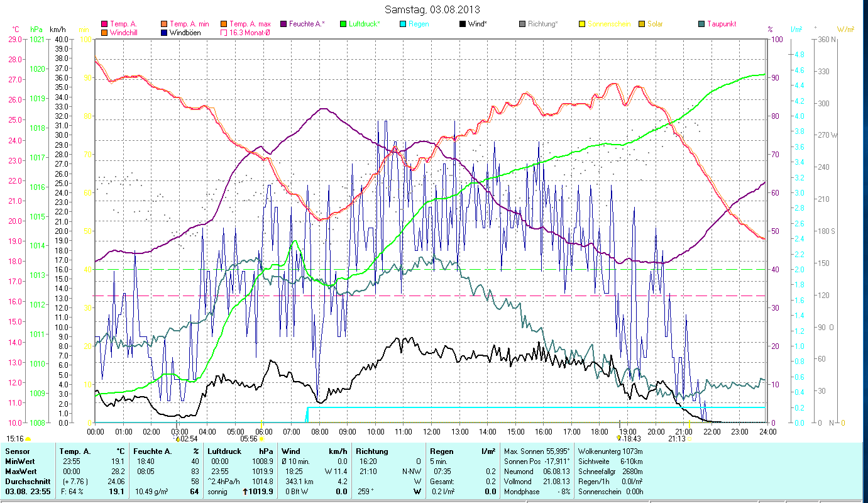
Task: Click the Sonnen Pos -17,911° entry
Action: pos(536,462)
